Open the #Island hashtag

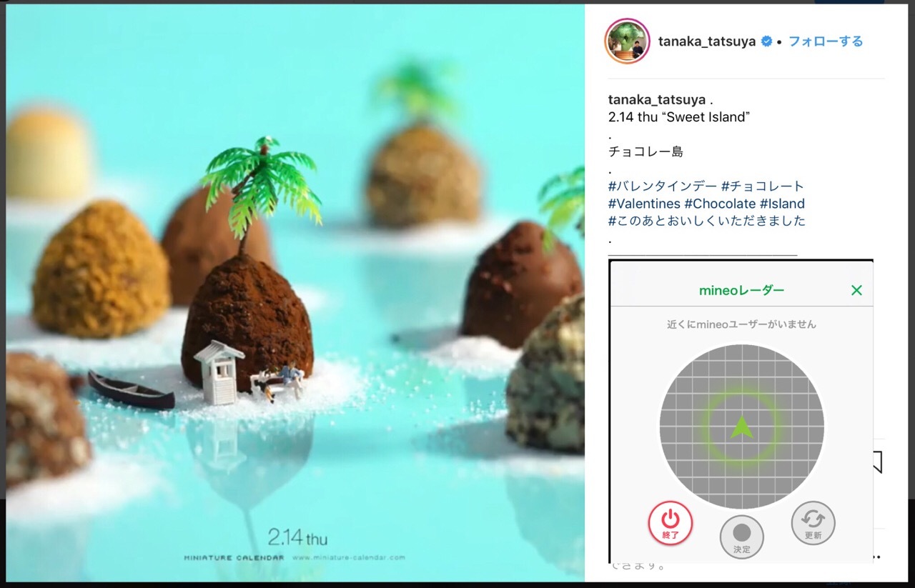(782, 204)
